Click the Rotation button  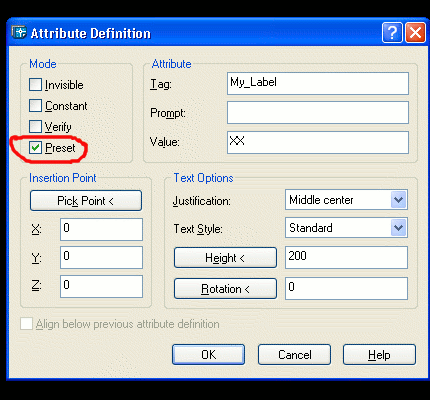pyautogui.click(x=225, y=289)
